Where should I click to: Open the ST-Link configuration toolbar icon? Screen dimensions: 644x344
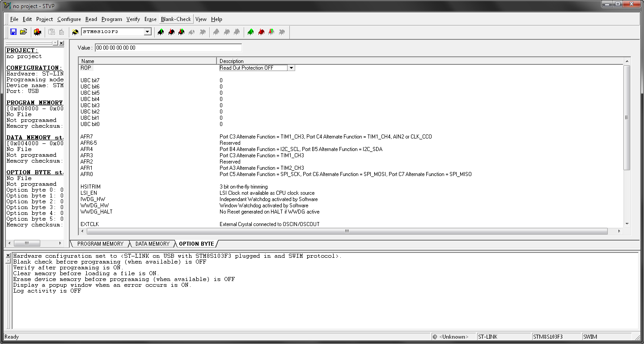38,32
